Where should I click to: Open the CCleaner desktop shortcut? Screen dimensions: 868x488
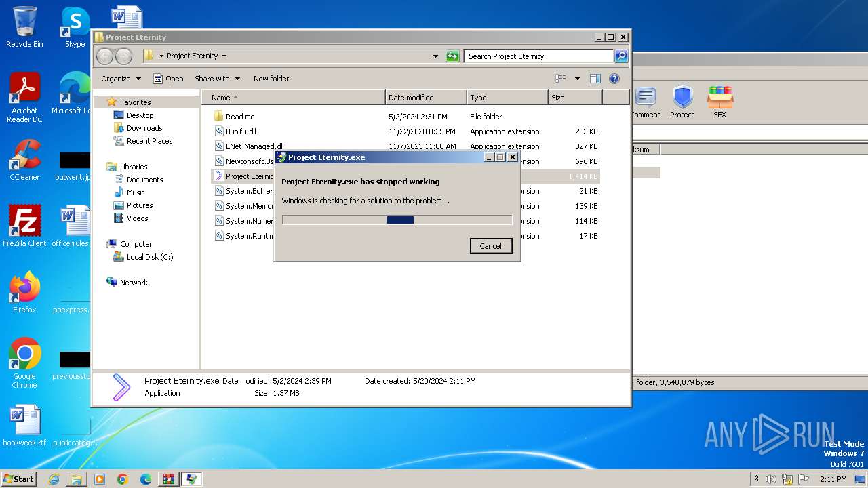click(24, 160)
